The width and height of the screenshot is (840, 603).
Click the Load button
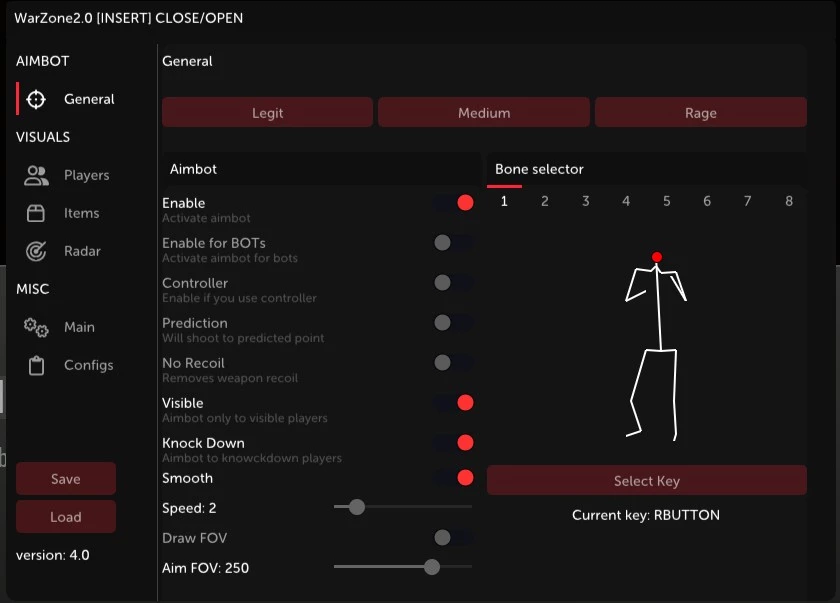point(66,517)
